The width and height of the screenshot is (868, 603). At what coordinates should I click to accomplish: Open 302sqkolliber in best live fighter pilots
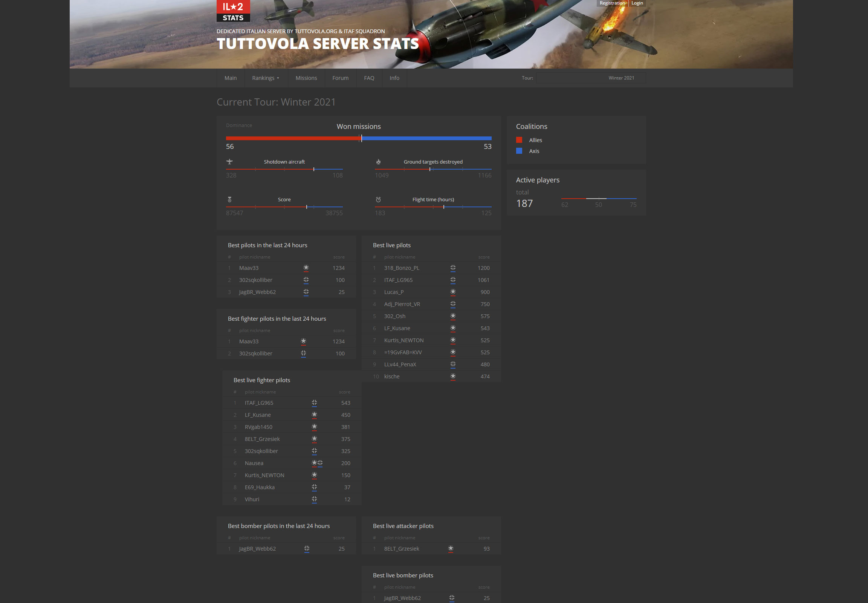pyautogui.click(x=261, y=451)
